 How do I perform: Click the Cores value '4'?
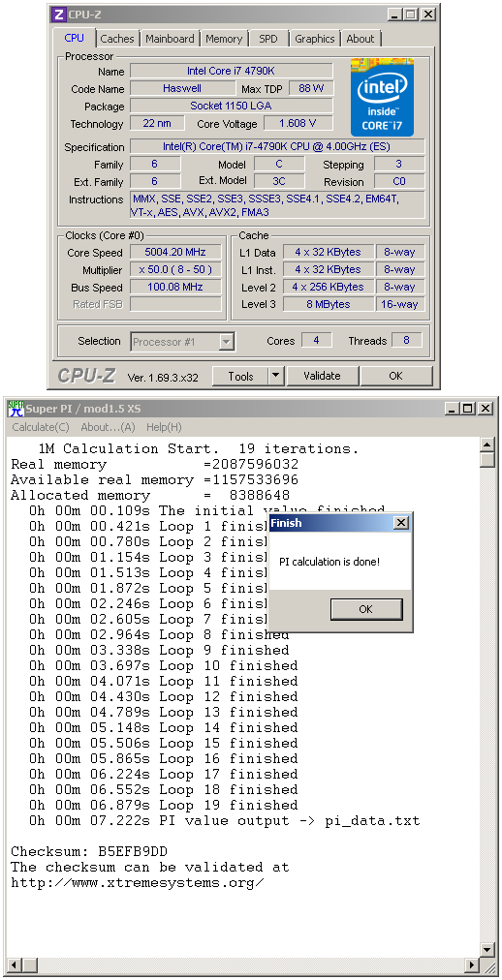[x=316, y=341]
